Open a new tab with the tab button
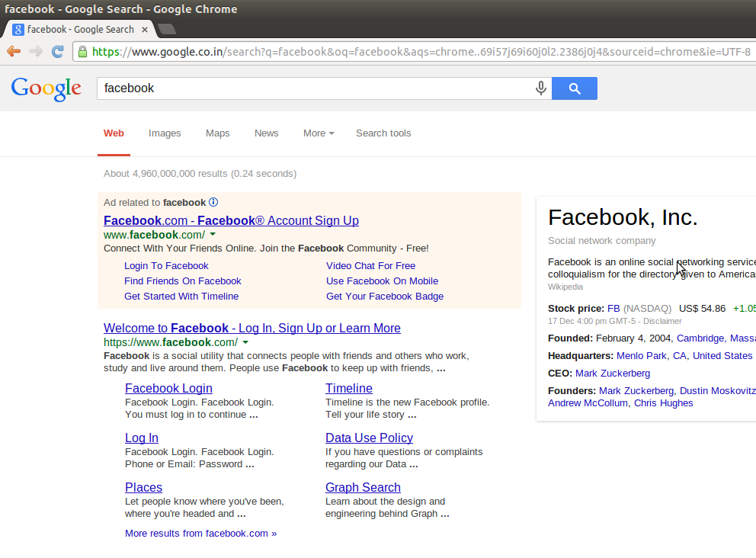756x558 pixels. 167,30
